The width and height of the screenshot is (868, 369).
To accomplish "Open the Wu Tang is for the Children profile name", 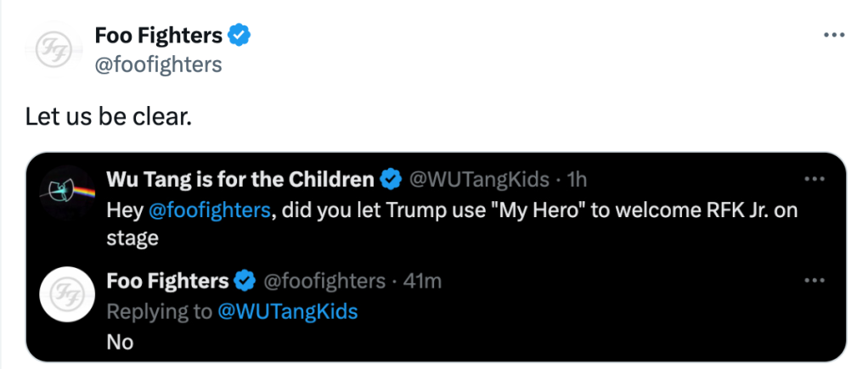I will [x=240, y=180].
